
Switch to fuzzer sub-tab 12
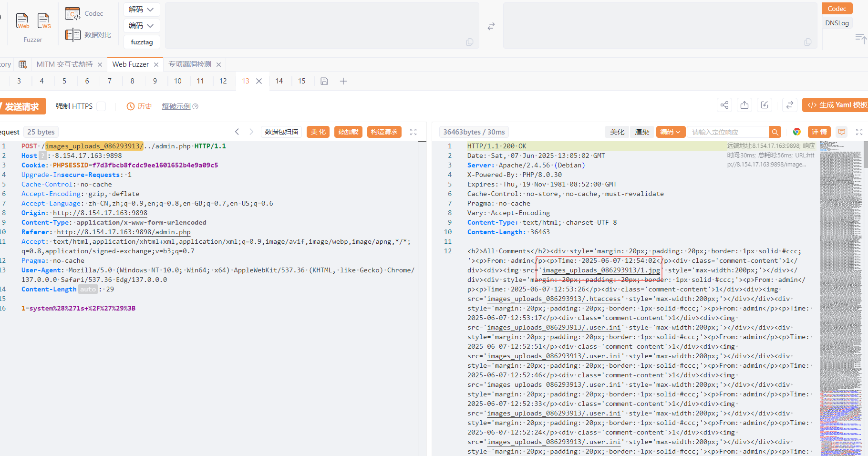(223, 81)
